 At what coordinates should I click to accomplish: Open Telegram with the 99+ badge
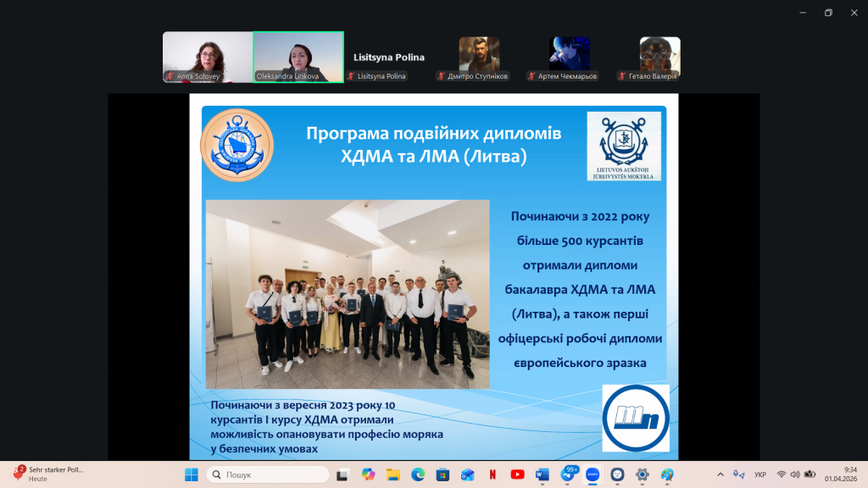click(568, 474)
